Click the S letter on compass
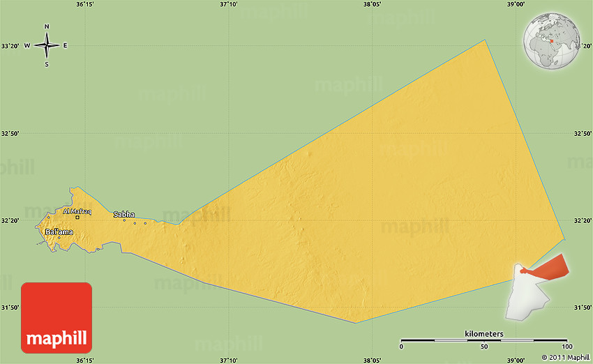593x364 pixels. 47,65
